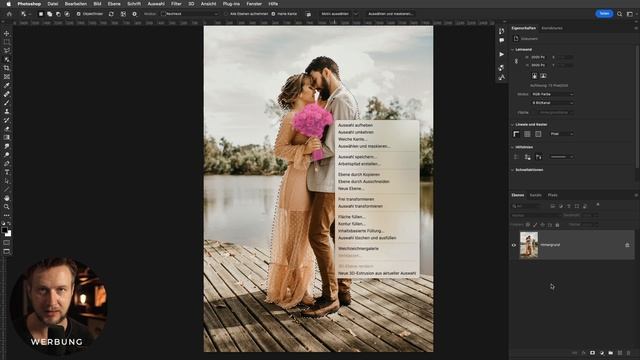Image resolution: width=640 pixels, height=360 pixels.
Task: Click the background color swatch
Action: click(x=9, y=233)
